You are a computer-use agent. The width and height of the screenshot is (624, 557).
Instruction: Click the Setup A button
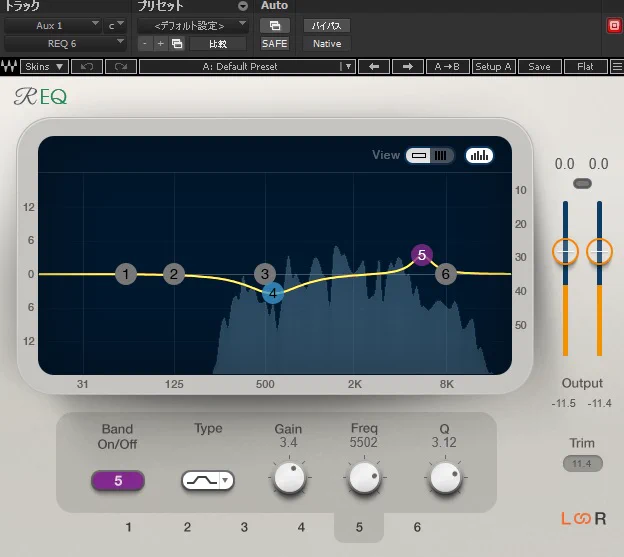(493, 66)
